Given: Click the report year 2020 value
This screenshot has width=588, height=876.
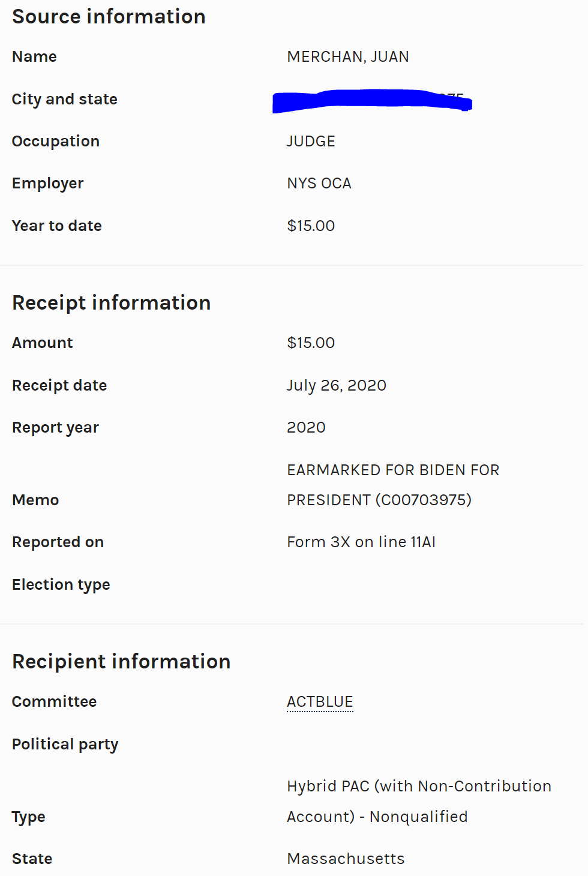Looking at the screenshot, I should pos(306,428).
